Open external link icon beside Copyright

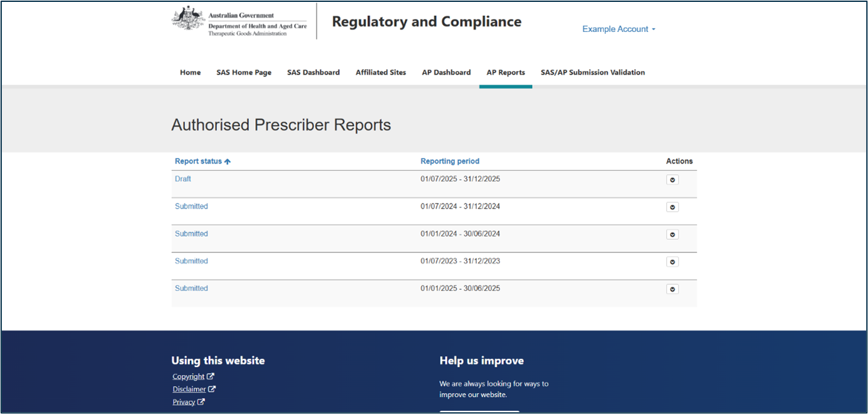[211, 376]
